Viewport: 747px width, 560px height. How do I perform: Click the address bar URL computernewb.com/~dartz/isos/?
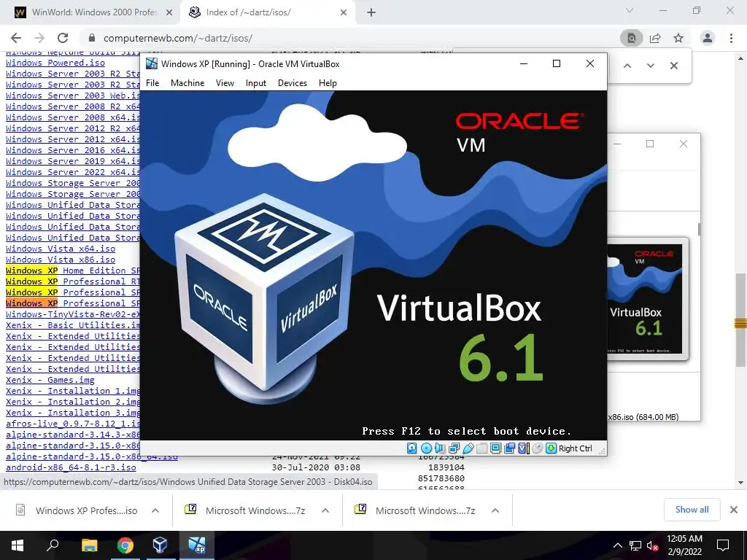coord(178,38)
